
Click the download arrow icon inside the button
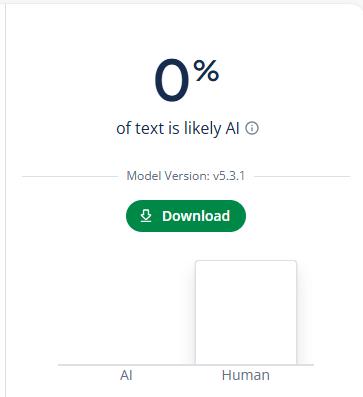pos(146,216)
